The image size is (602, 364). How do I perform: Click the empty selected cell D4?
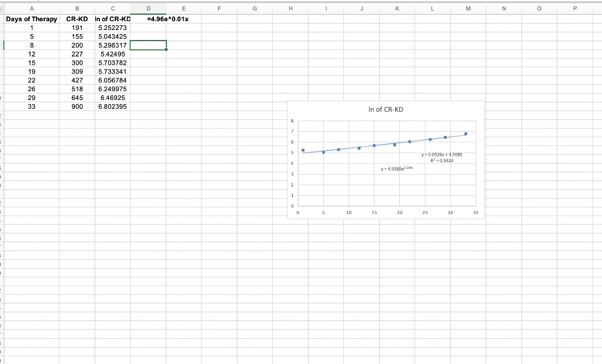(148, 45)
